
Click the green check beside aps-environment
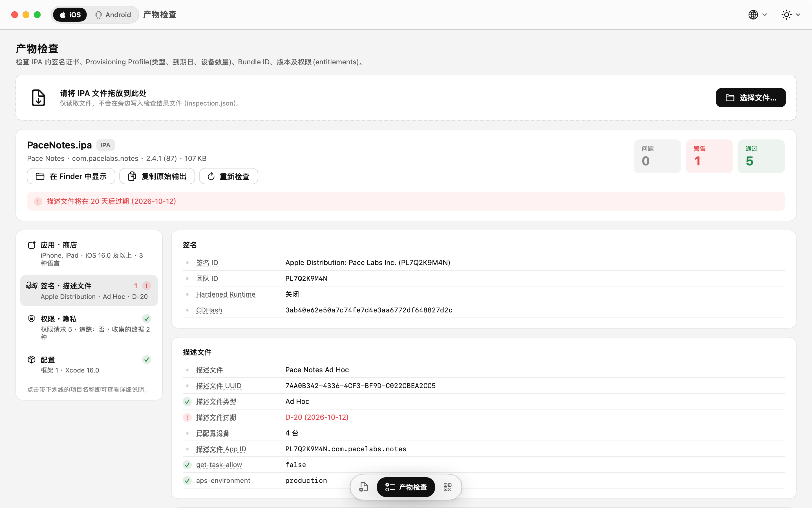[x=187, y=480]
